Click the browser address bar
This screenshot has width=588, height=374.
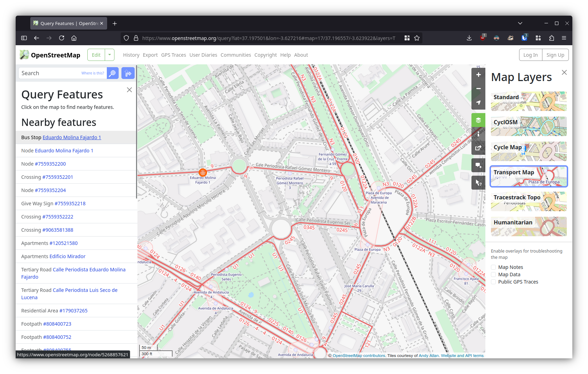[x=269, y=38]
